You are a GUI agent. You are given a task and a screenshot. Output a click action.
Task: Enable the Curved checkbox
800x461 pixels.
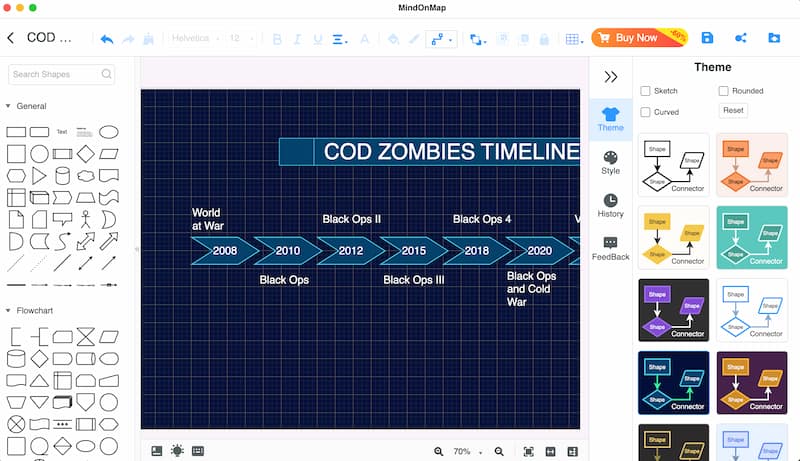(x=645, y=112)
